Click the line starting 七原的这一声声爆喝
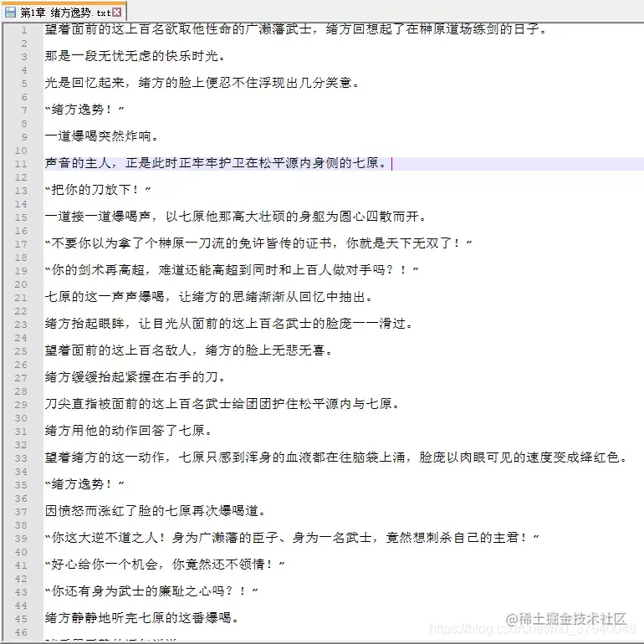The image size is (644, 644). [x=208, y=297]
